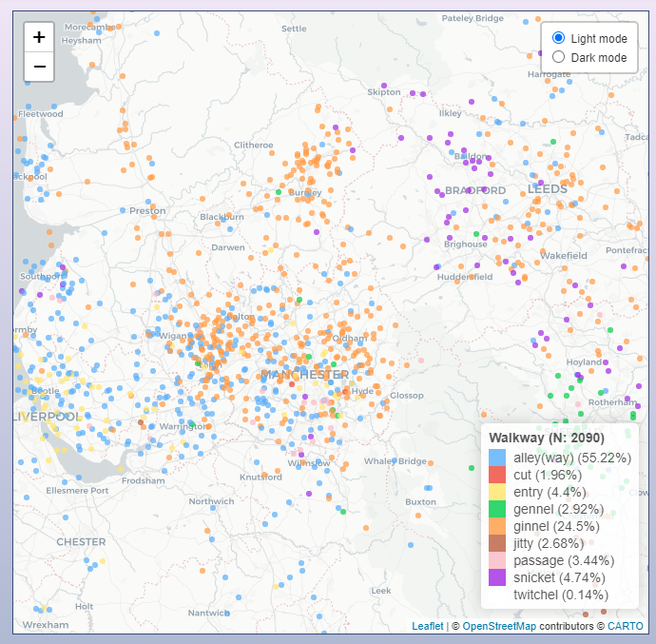Click the purple snicket legend swatch
The image size is (656, 644).
pyautogui.click(x=497, y=577)
